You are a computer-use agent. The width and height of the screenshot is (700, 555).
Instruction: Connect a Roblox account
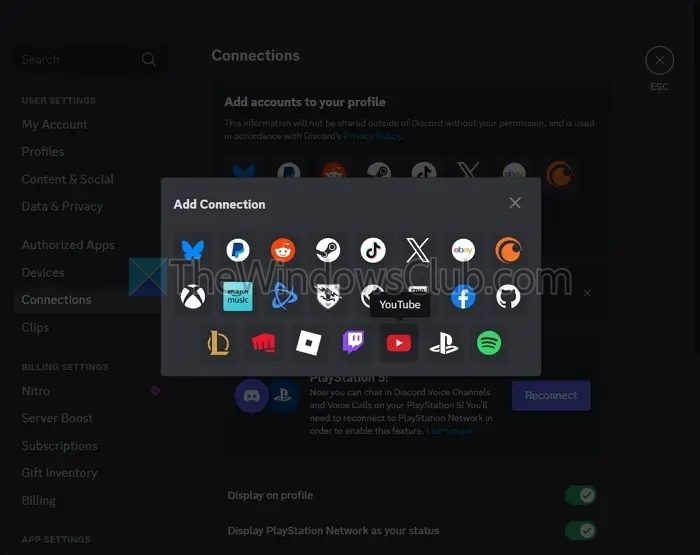(309, 343)
